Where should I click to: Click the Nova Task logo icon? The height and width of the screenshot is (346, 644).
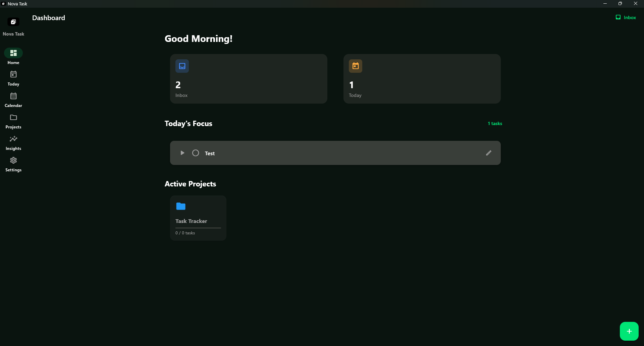coord(13,22)
